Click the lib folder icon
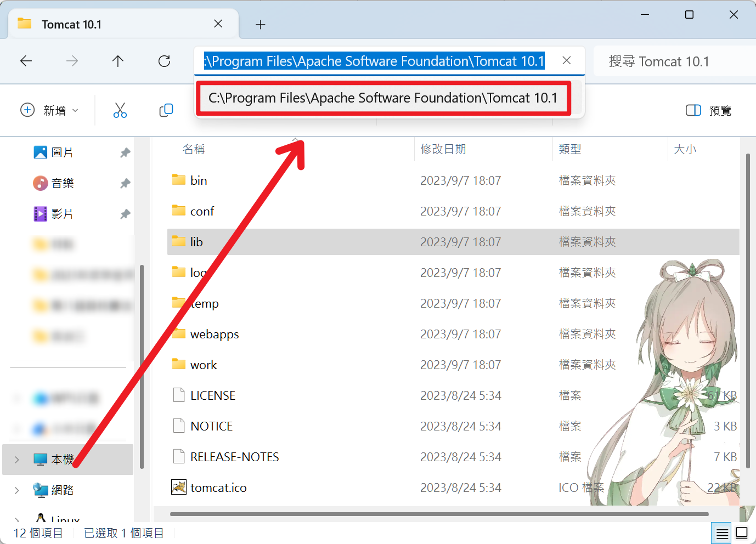The height and width of the screenshot is (544, 756). [179, 241]
